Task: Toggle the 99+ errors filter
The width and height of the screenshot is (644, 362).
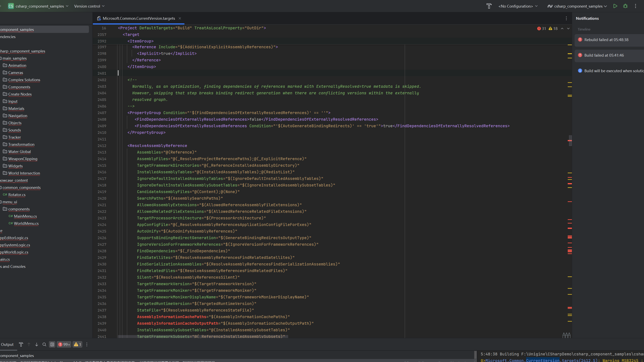Action: pyautogui.click(x=64, y=344)
